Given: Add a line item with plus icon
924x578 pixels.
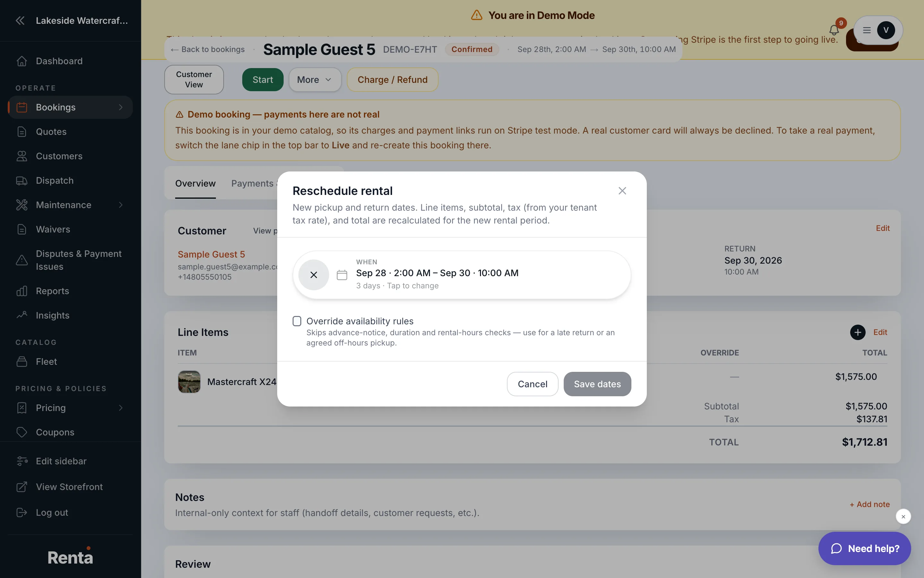Looking at the screenshot, I should 858,332.
